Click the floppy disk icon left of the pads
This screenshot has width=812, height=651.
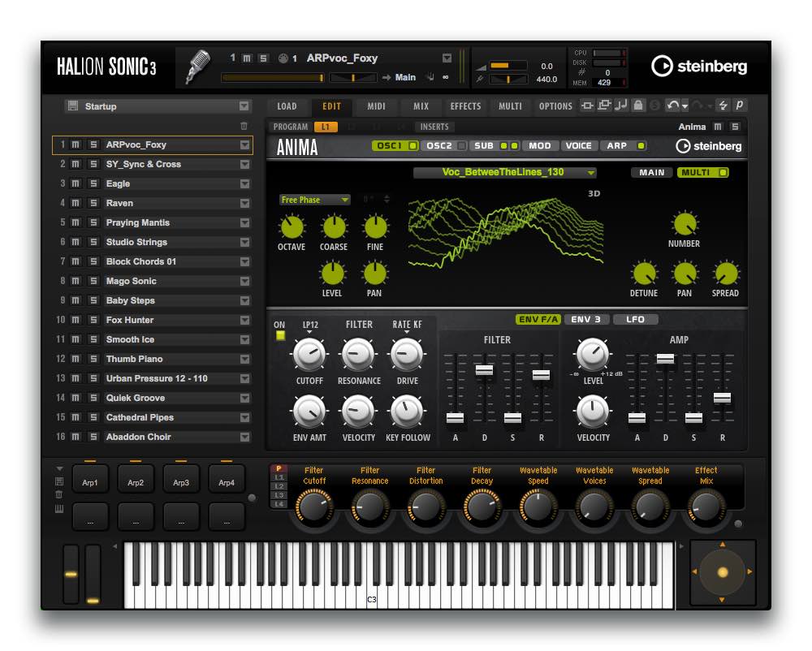(x=59, y=482)
